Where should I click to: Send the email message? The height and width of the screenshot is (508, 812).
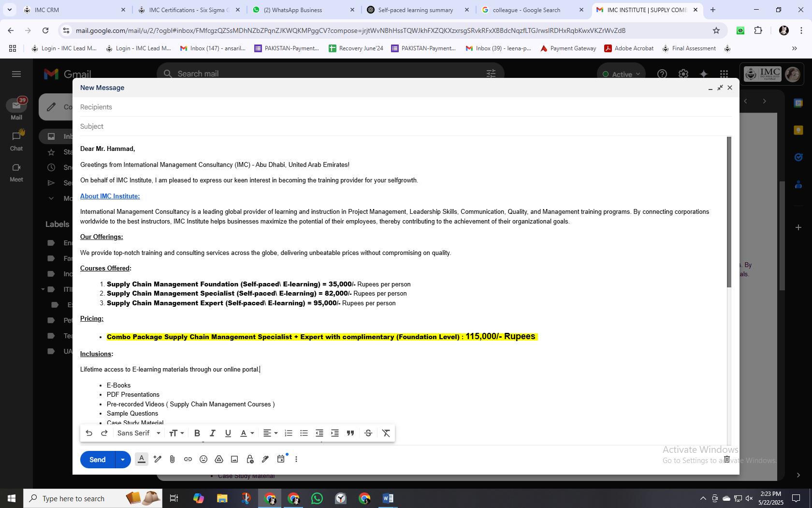(98, 460)
